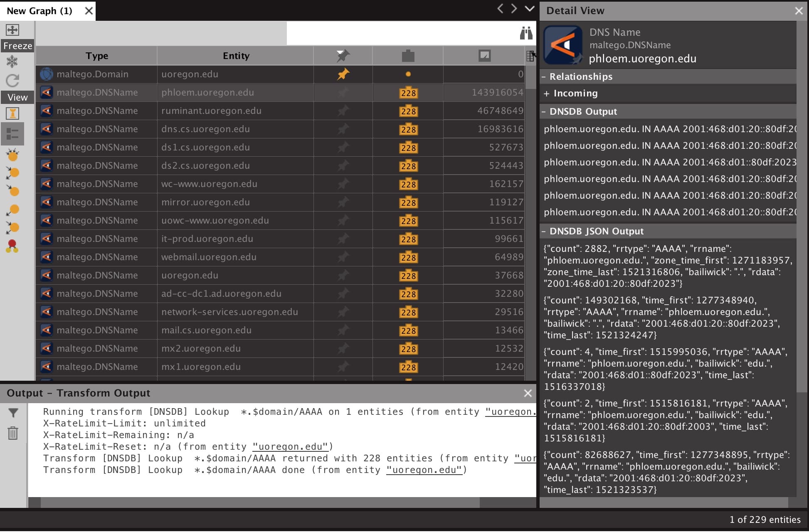Open the binoculars find icon
The image size is (809, 532).
click(526, 33)
